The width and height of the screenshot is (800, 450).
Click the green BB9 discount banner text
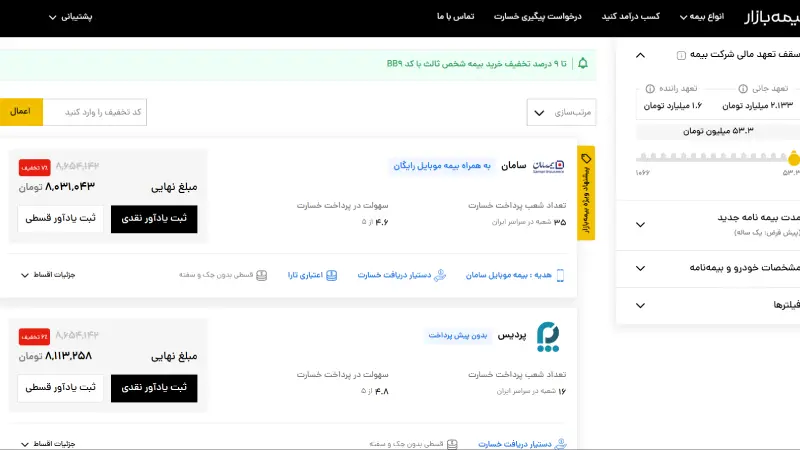[477, 64]
